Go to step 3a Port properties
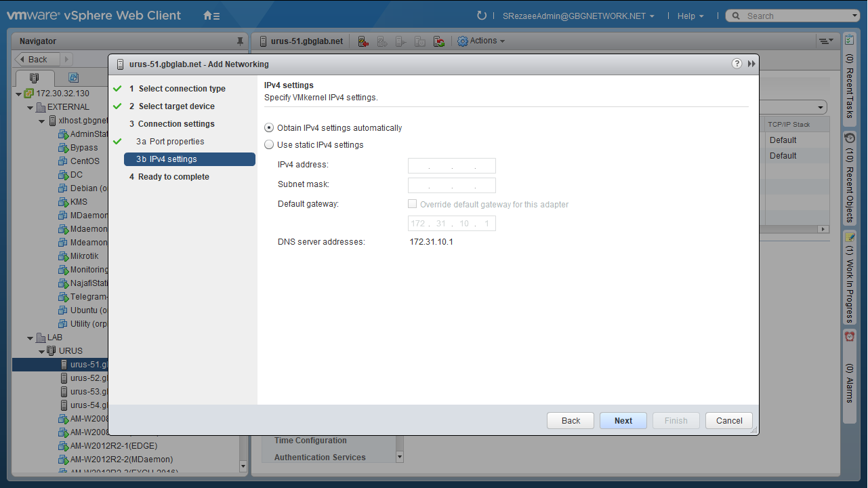Image resolution: width=868 pixels, height=488 pixels. click(x=176, y=142)
